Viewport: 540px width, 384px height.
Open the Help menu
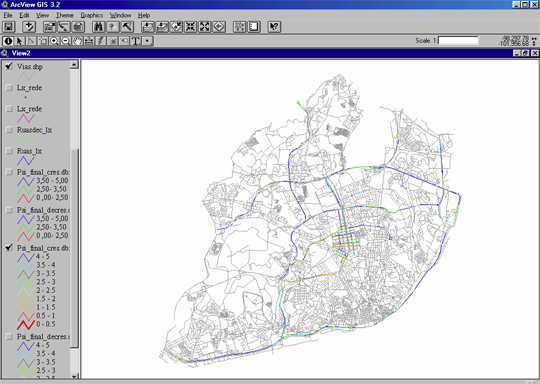click(144, 15)
